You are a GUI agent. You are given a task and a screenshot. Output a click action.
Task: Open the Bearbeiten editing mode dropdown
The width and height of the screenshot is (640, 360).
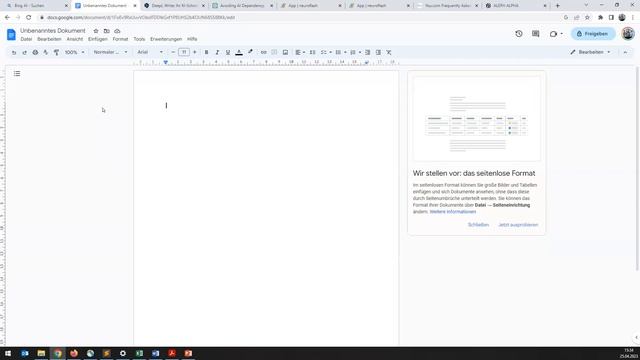591,52
